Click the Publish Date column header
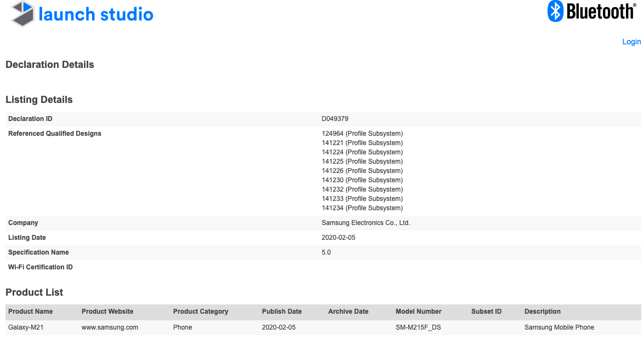This screenshot has height=340, width=644. pos(282,312)
